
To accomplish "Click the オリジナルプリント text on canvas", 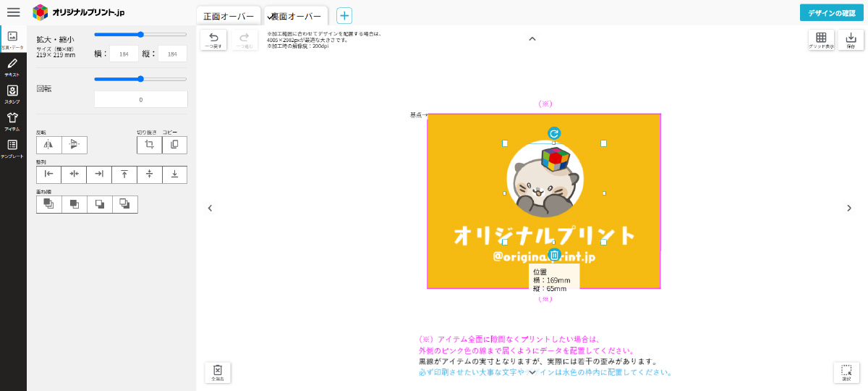I will point(544,235).
